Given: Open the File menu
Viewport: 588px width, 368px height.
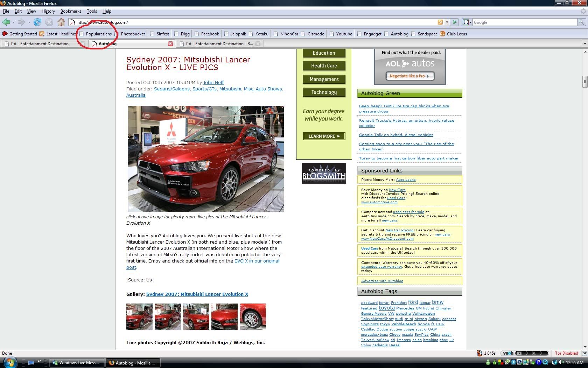Looking at the screenshot, I should (x=6, y=11).
